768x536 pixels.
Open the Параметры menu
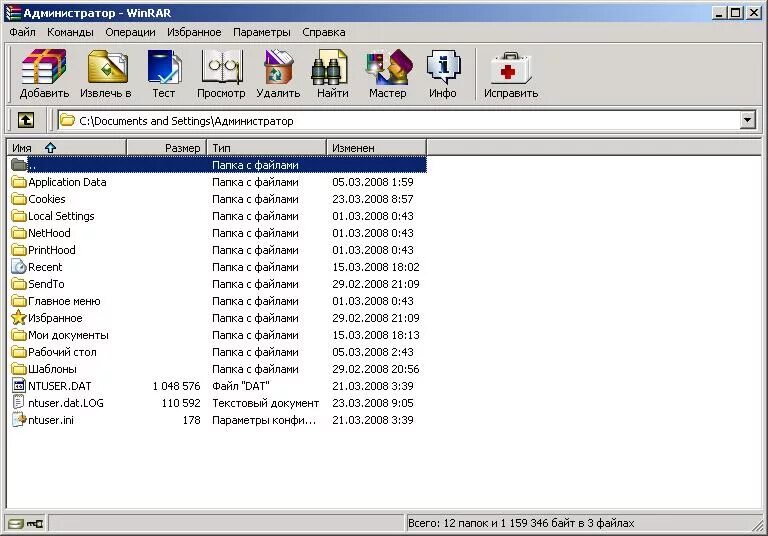click(262, 32)
